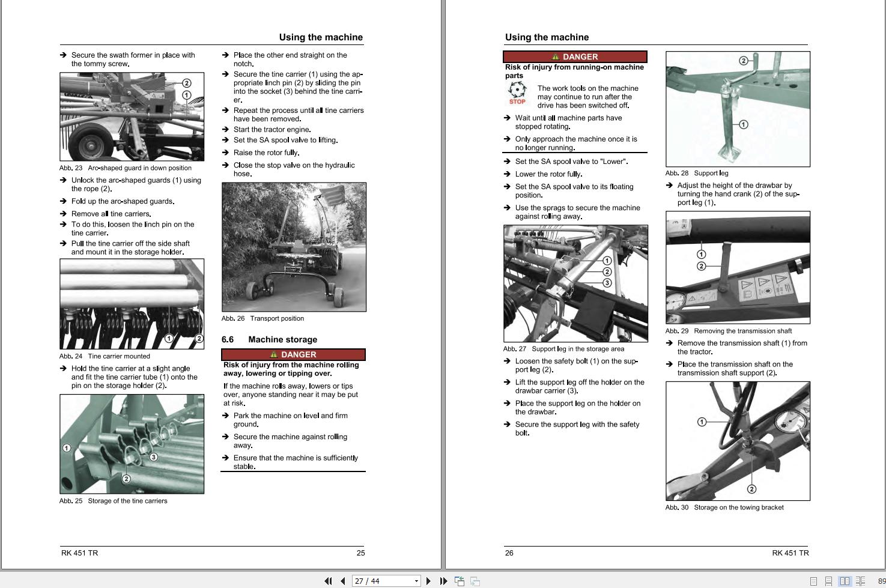Click caption 'Abb. 28 Support leg'
The height and width of the screenshot is (588, 886).
[x=697, y=173]
